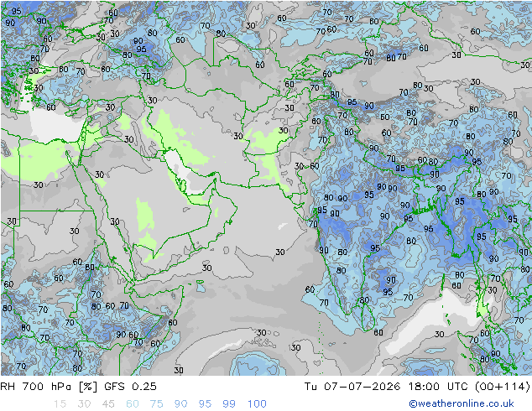The height and width of the screenshot is (411, 532).
Task: Open the weatheronline.co.uk copyright link
Action: [x=462, y=403]
